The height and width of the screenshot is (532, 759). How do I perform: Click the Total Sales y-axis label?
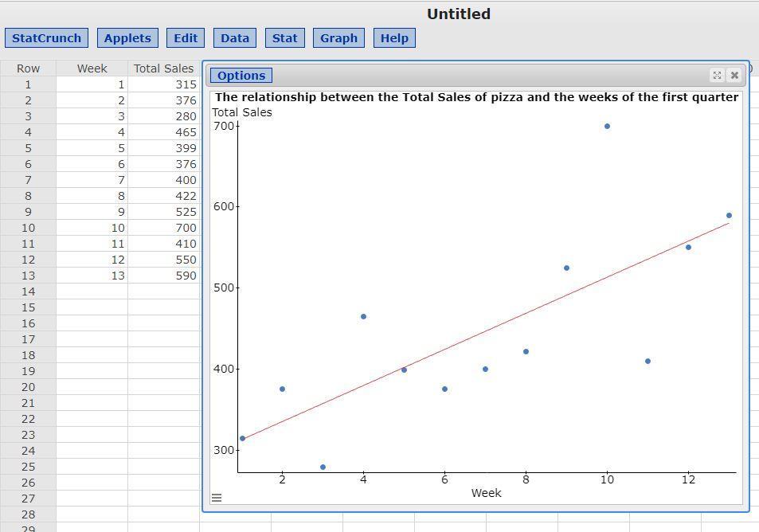coord(242,112)
